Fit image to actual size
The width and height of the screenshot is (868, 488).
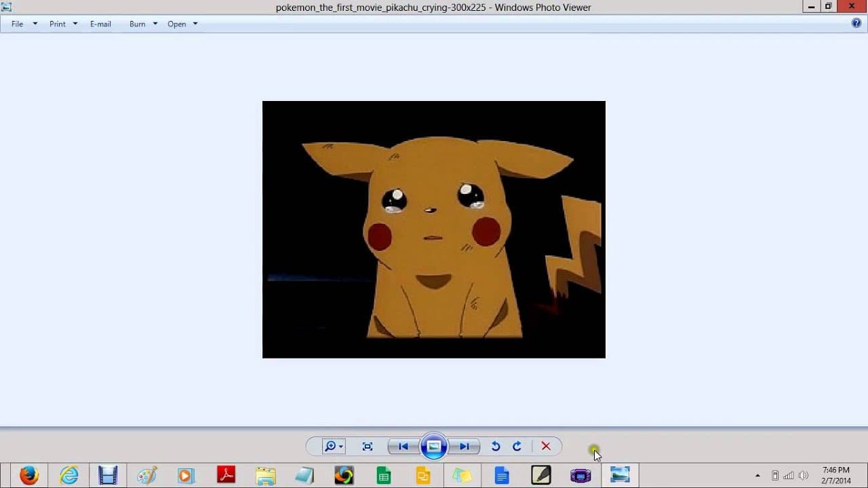tap(368, 446)
